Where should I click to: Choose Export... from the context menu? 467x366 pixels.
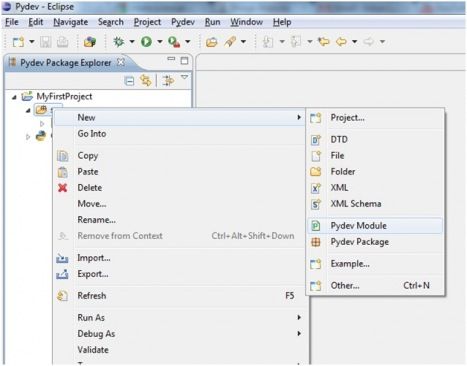[x=179, y=274]
